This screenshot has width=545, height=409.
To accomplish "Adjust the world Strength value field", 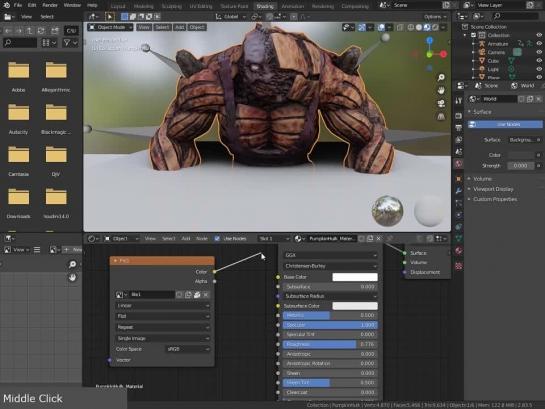I will (521, 166).
